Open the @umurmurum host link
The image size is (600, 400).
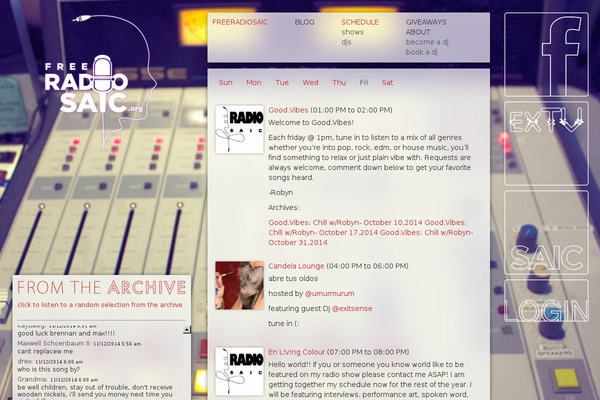pyautogui.click(x=329, y=294)
